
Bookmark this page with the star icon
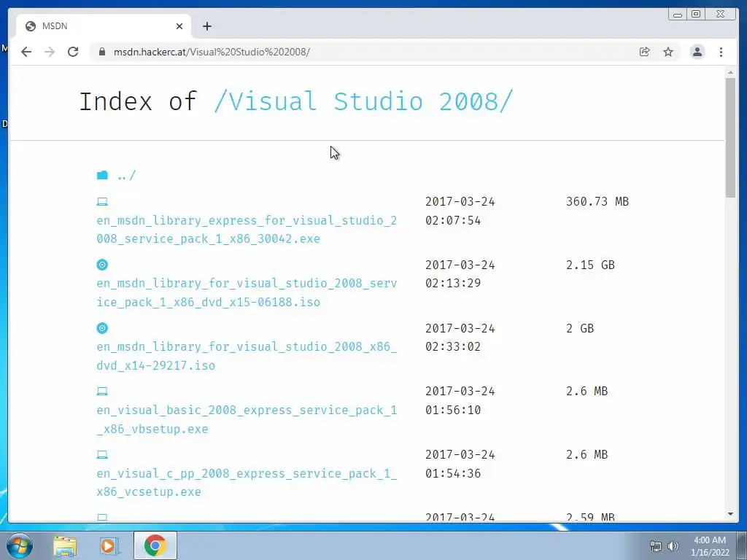coord(668,52)
